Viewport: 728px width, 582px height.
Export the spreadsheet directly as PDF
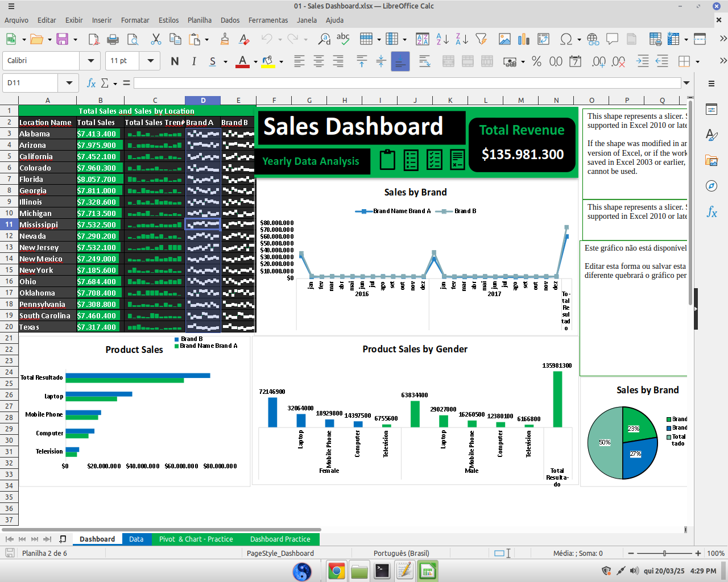(94, 39)
